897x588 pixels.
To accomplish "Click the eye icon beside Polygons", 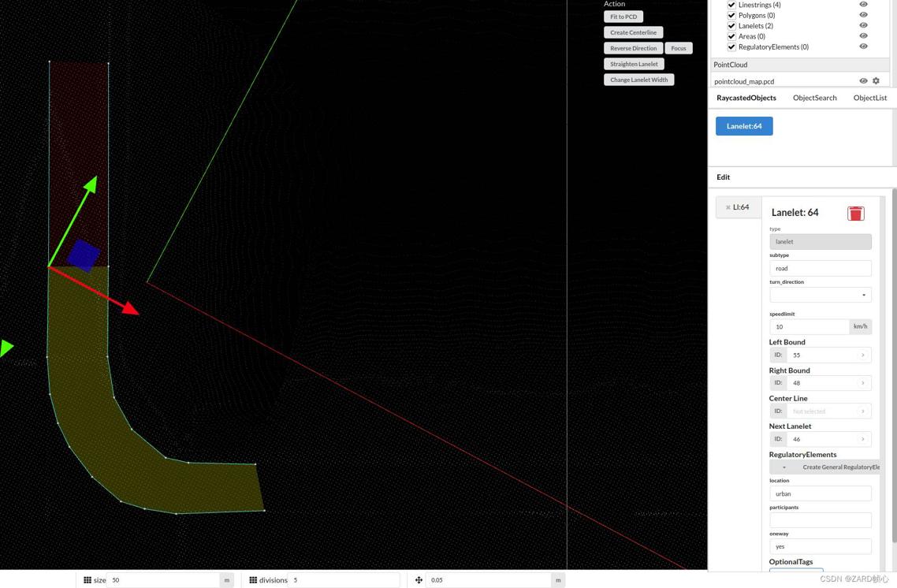I will [x=863, y=15].
